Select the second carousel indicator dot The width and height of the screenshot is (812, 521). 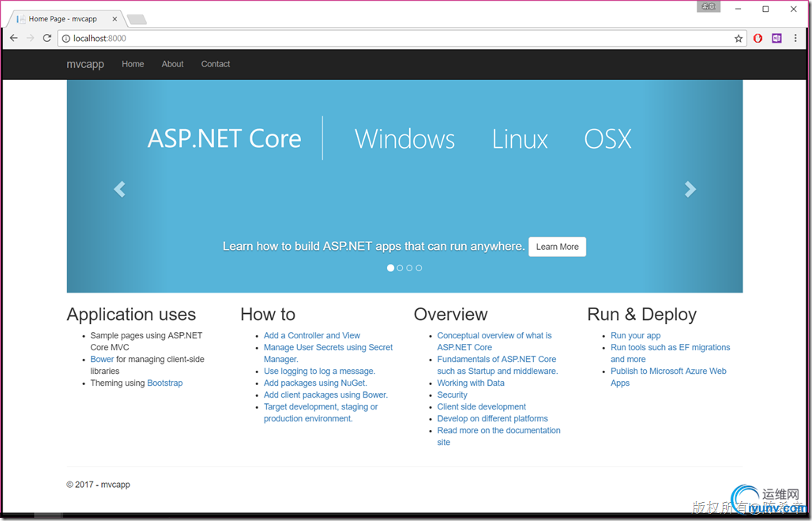pyautogui.click(x=400, y=268)
